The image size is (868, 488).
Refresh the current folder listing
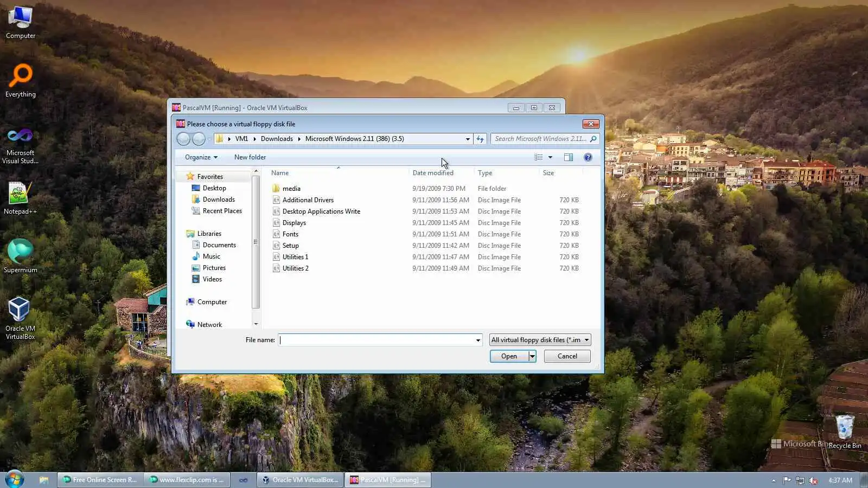[x=480, y=139]
